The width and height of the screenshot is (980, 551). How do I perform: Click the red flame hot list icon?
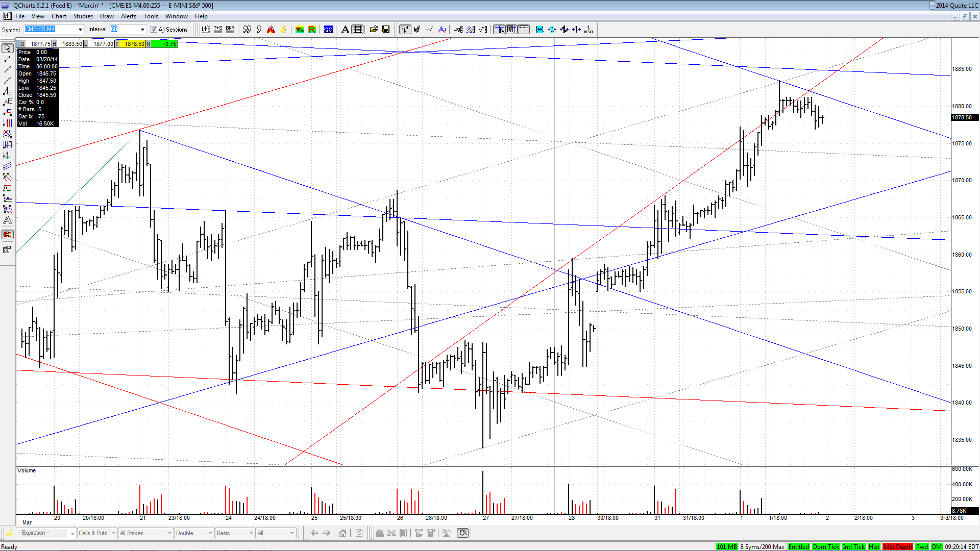tap(271, 30)
